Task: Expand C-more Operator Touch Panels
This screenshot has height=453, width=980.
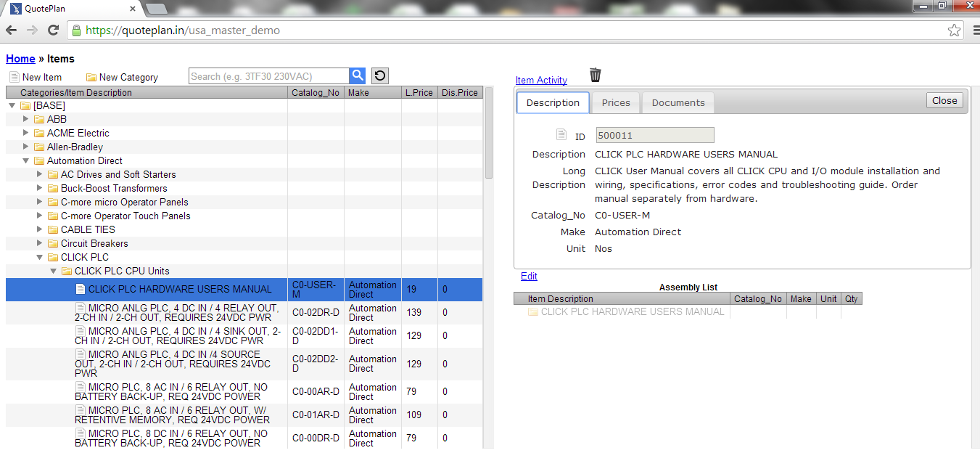Action: 40,216
